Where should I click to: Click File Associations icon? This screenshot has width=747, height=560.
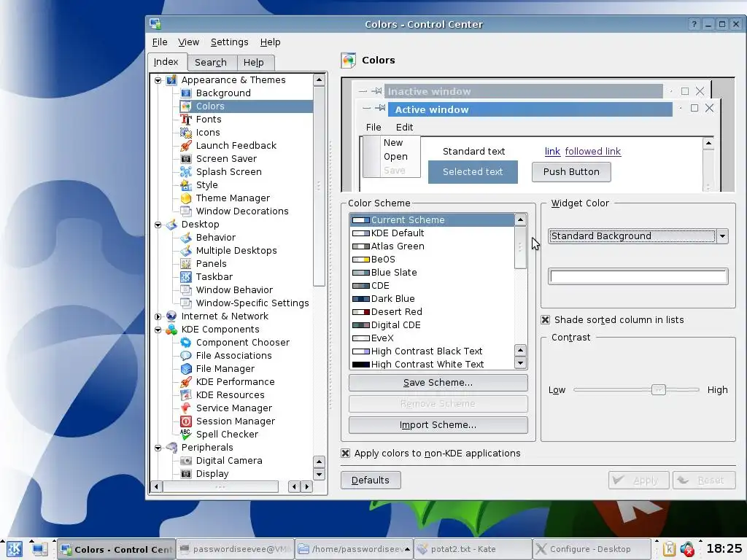point(186,355)
